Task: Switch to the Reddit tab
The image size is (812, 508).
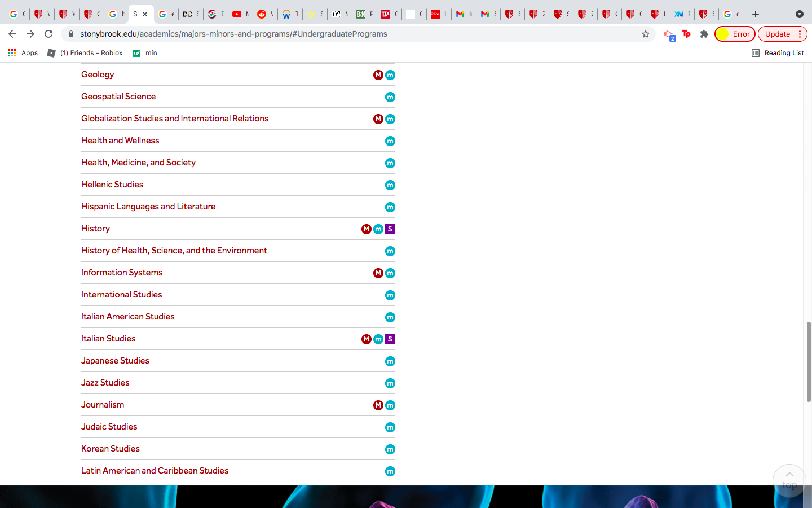Action: point(264,14)
